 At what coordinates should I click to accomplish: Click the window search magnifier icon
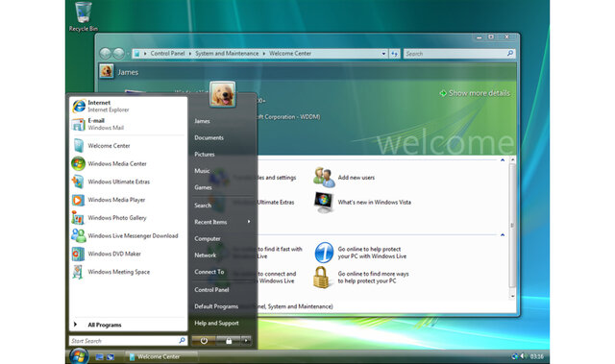pyautogui.click(x=510, y=53)
